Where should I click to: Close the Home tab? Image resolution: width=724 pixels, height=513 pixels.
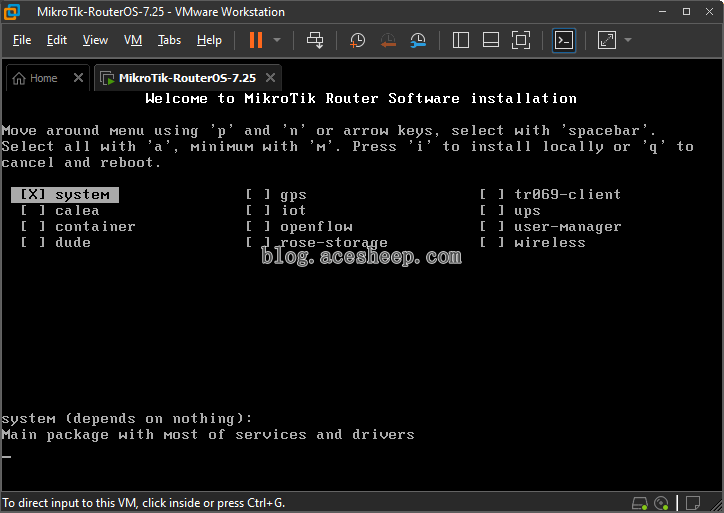[x=78, y=78]
